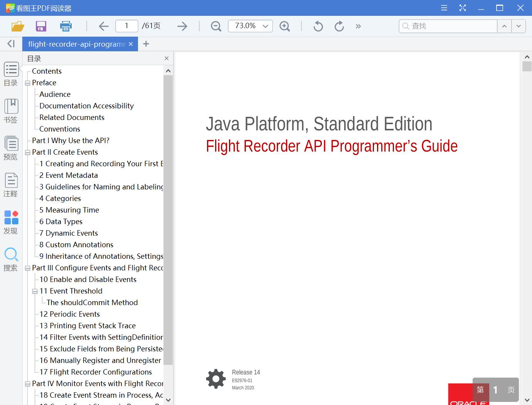
Task: Open 13 Printing Event Stack Trace
Action: (x=88, y=326)
